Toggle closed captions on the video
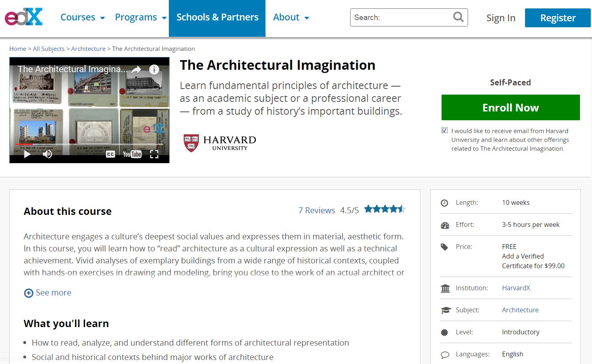 pos(110,154)
